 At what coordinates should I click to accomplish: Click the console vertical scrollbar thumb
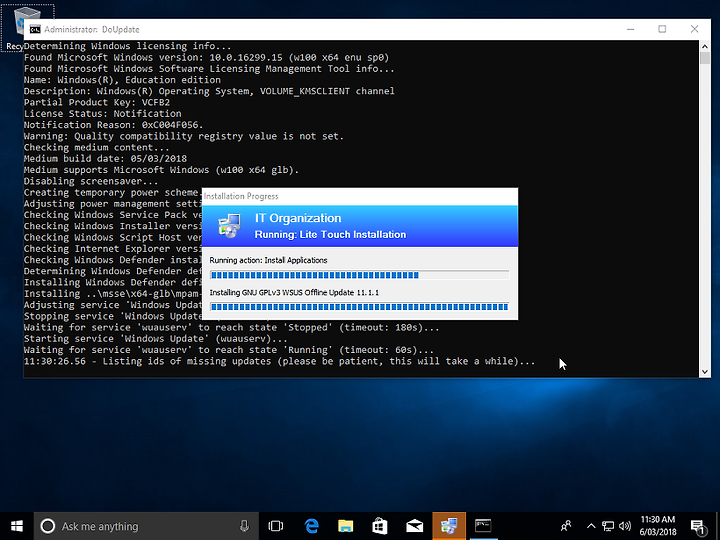(x=705, y=58)
